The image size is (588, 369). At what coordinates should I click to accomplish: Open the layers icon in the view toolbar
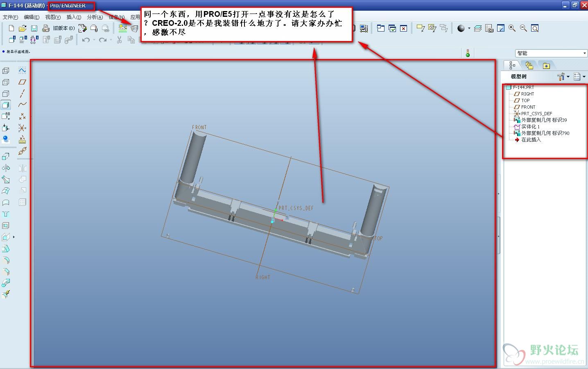[x=477, y=28]
